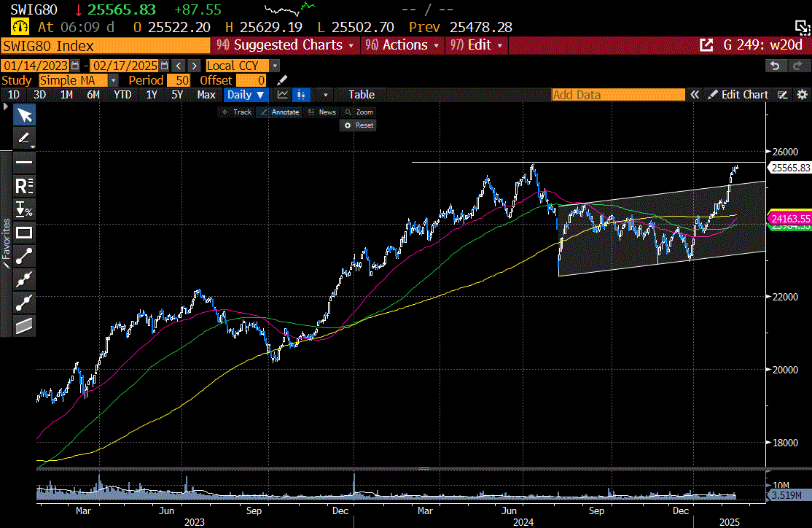
Task: Reset the chart view
Action: click(359, 125)
